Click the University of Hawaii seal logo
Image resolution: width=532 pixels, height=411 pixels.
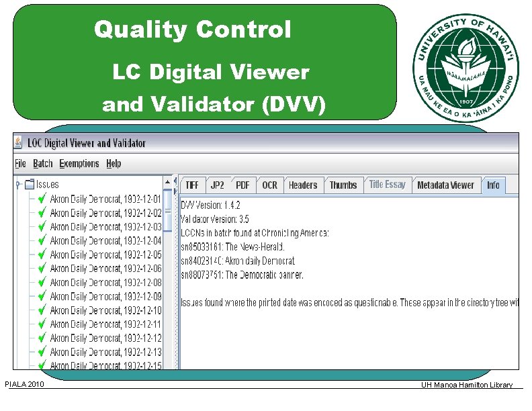(x=465, y=68)
